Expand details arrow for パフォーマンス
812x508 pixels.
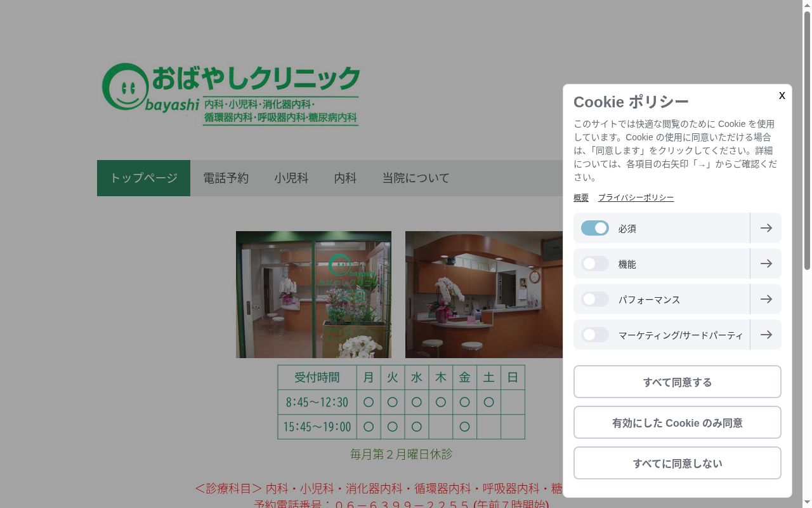point(766,299)
